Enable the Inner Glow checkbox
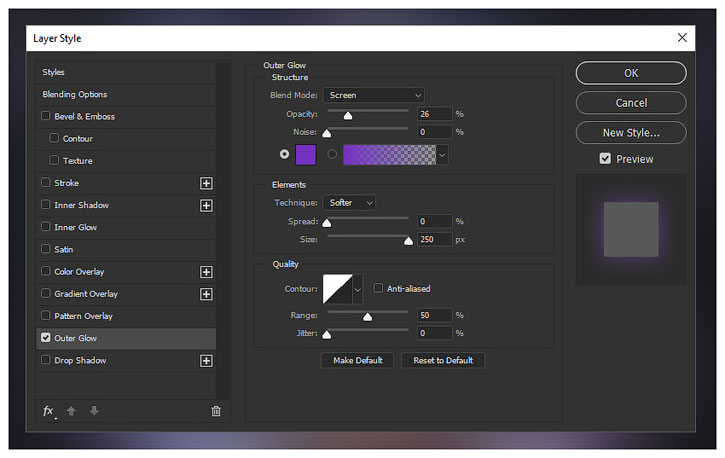The image size is (725, 458). (45, 226)
